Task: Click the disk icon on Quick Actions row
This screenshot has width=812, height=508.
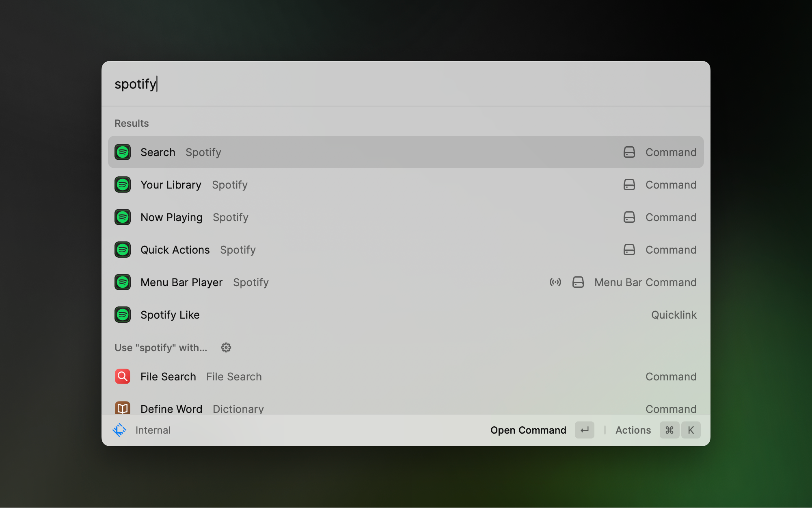Action: [x=629, y=250]
